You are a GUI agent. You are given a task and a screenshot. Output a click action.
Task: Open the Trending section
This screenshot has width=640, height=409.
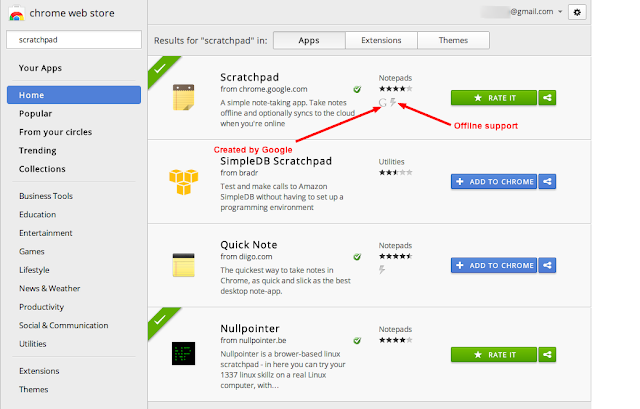38,151
